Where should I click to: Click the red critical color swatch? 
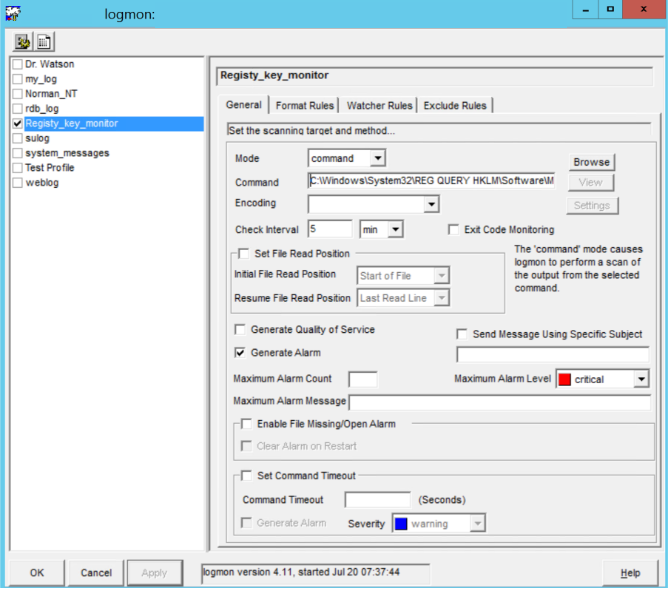point(564,379)
